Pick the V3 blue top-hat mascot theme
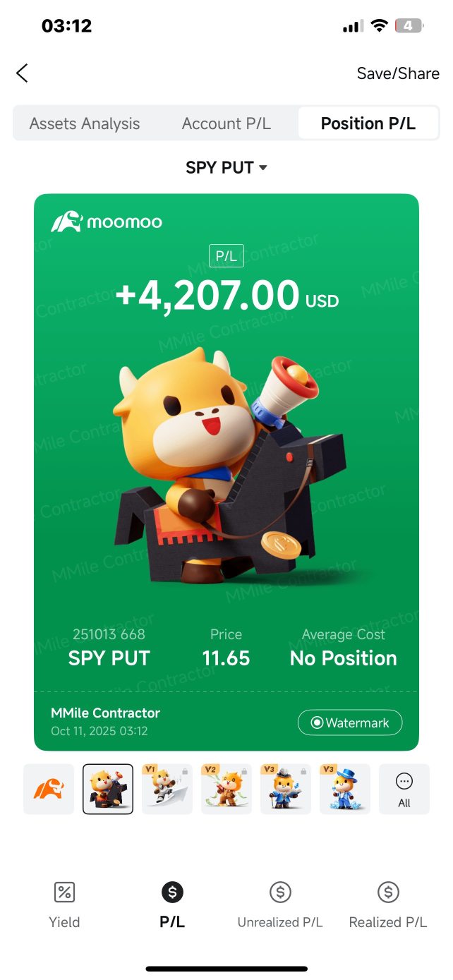The width and height of the screenshot is (453, 980). click(345, 789)
